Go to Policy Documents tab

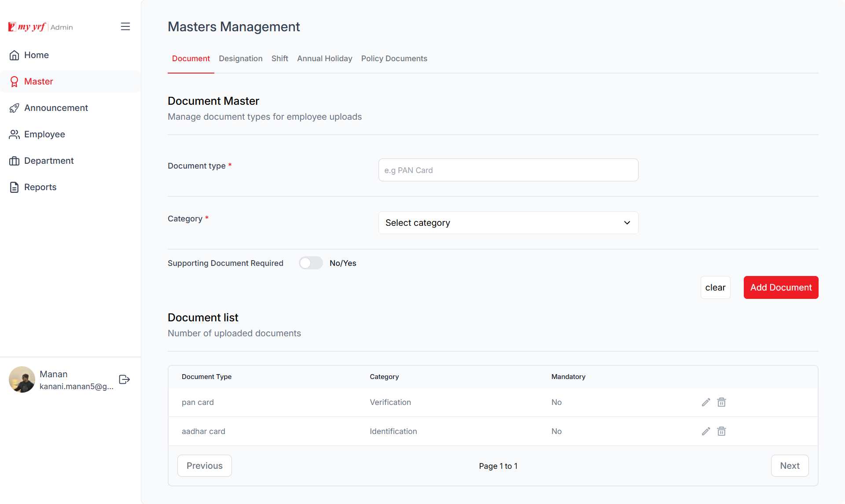click(394, 59)
